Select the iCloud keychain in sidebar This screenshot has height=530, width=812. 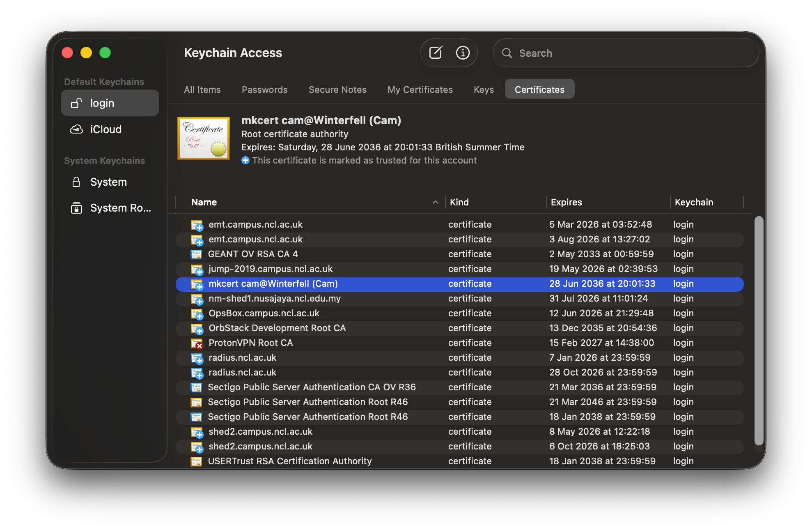pos(110,129)
